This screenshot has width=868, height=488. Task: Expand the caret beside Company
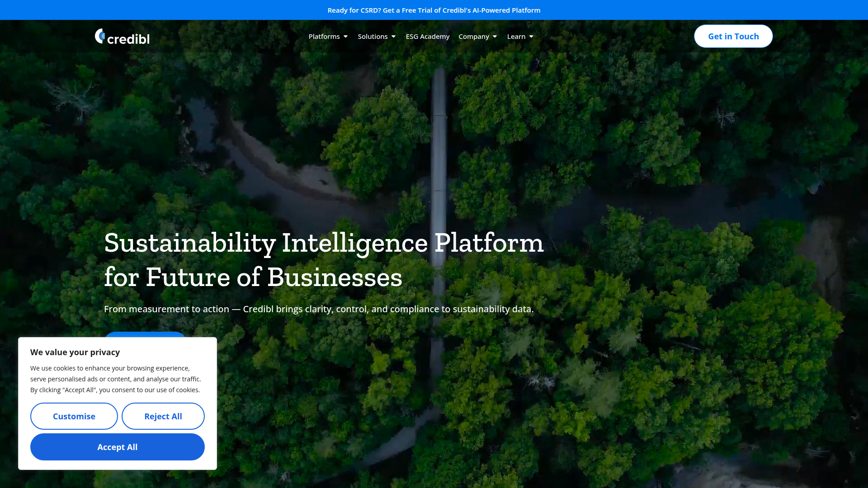coord(495,37)
